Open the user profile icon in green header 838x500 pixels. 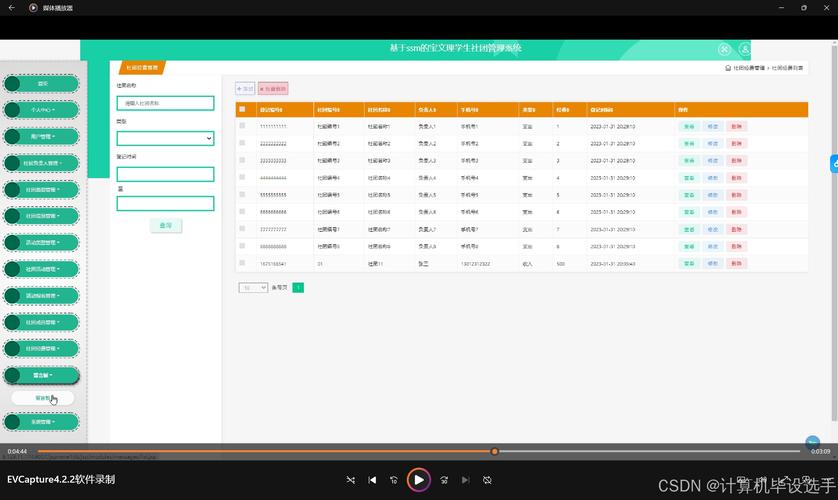click(744, 49)
